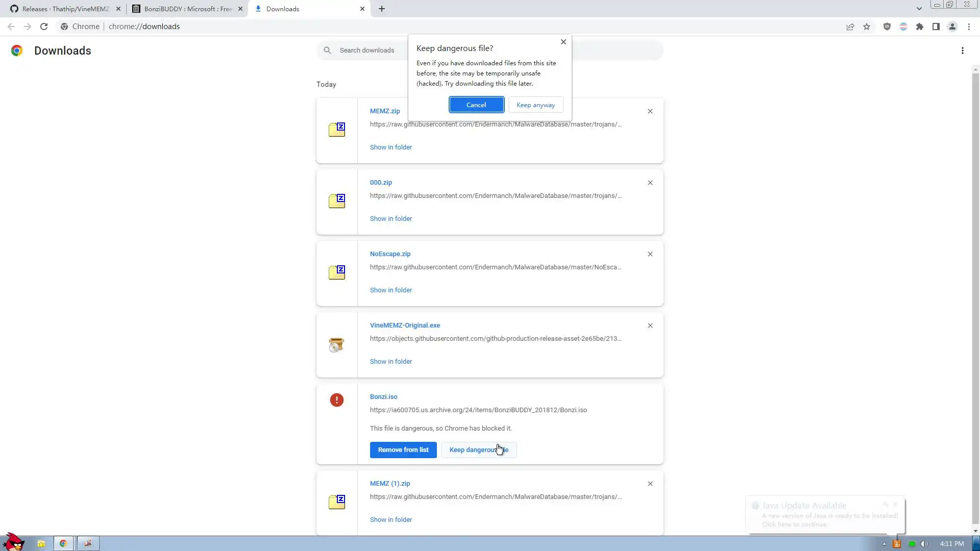Open Chrome's main menu kebab icon

(969, 27)
